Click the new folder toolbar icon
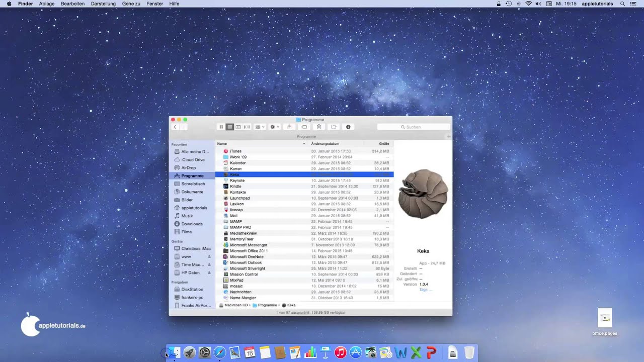644x362 pixels. click(x=333, y=127)
